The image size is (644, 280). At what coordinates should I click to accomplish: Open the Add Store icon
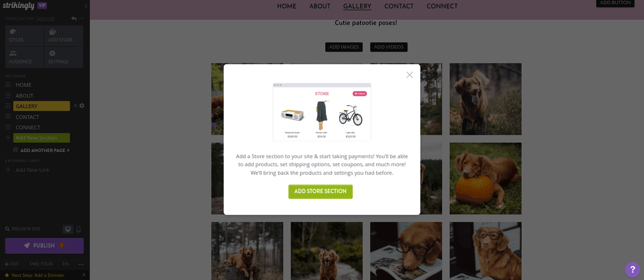click(52, 32)
